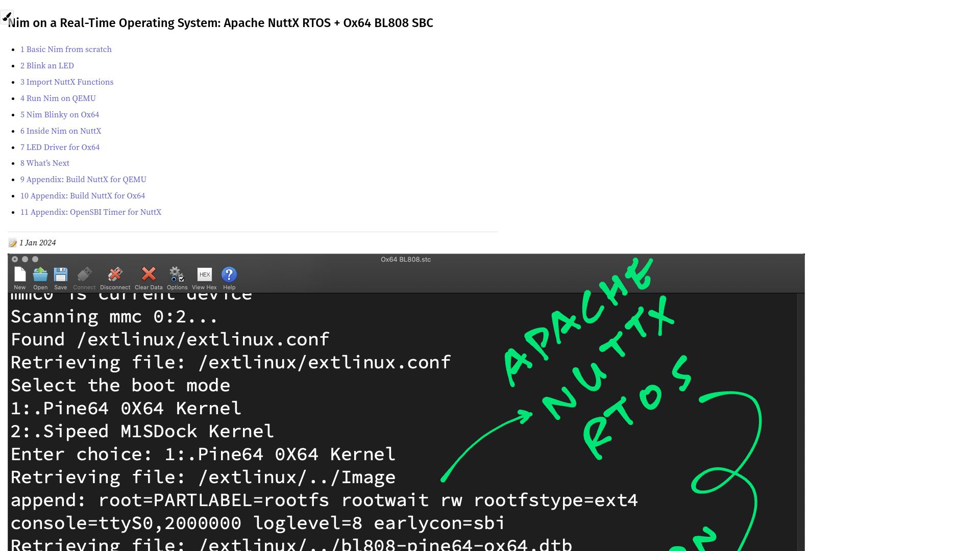Click the New document icon in the toolbar

20,274
